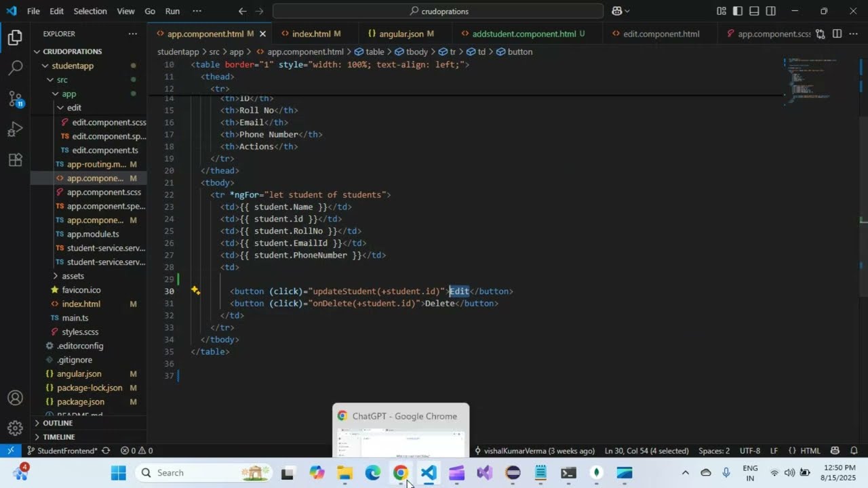868x488 pixels.
Task: Click the editor minimap
Action: click(x=812, y=81)
